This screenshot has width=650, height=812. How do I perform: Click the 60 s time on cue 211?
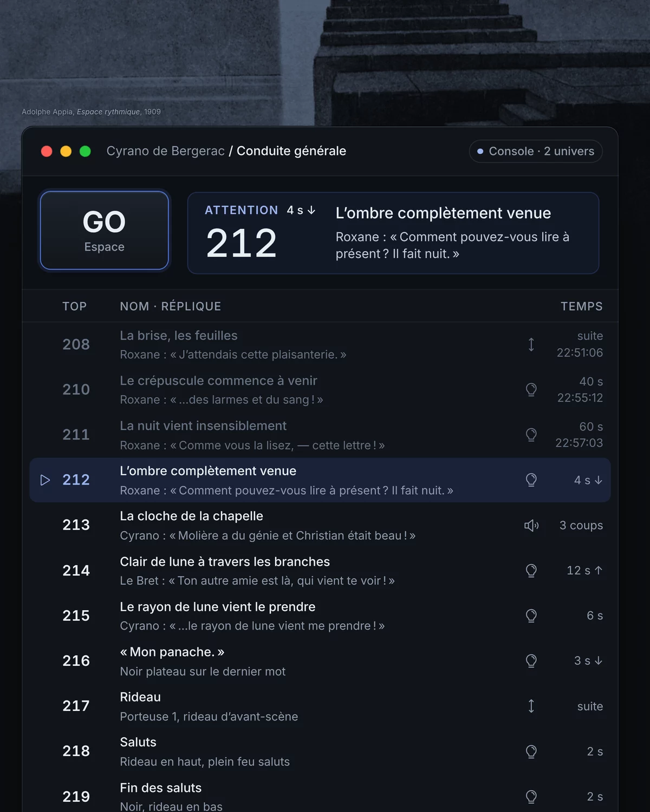point(591,427)
